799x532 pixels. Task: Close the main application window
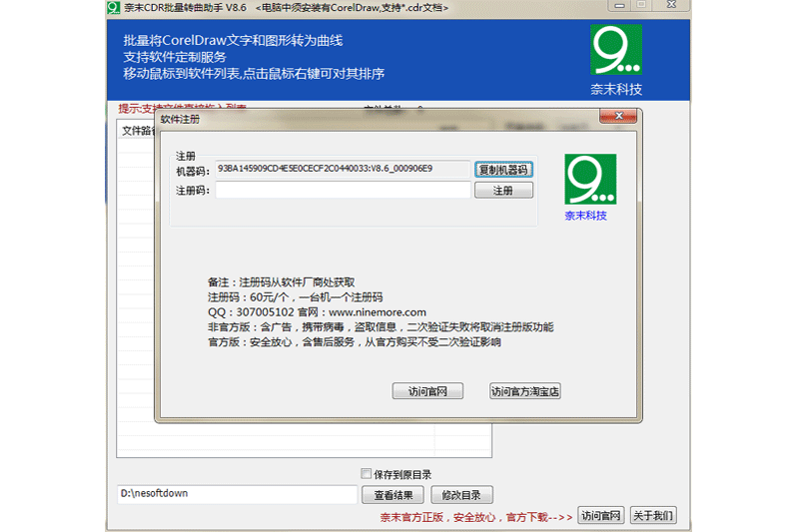click(670, 7)
